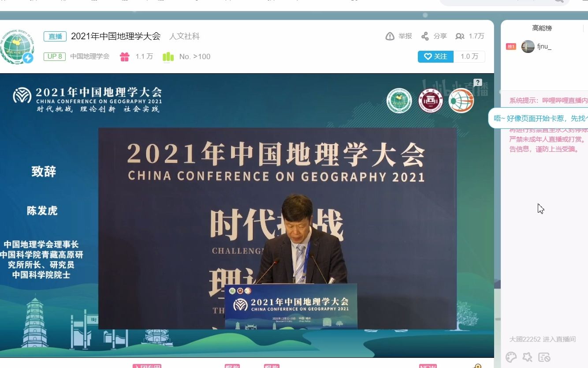The image size is (588, 368).
Task: Click the report (举报) warning icon
Action: click(390, 36)
